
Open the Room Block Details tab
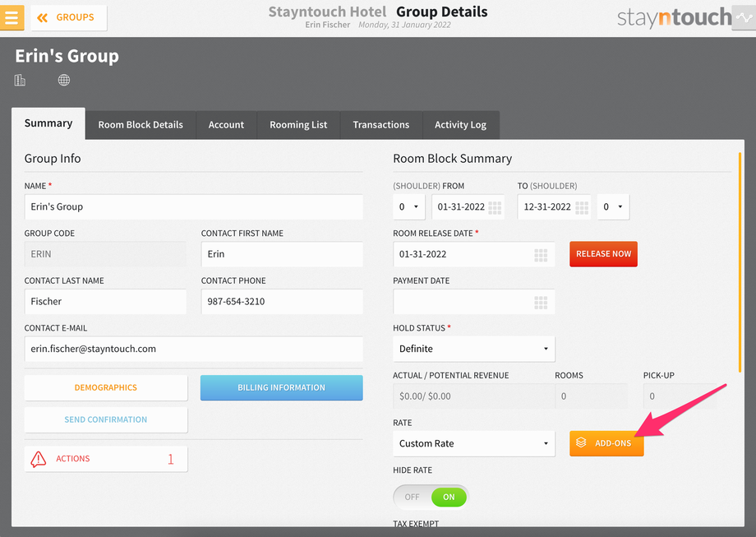point(141,125)
